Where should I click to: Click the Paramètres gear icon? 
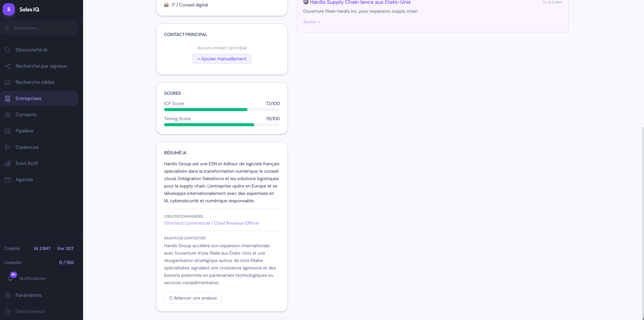pos(8,295)
